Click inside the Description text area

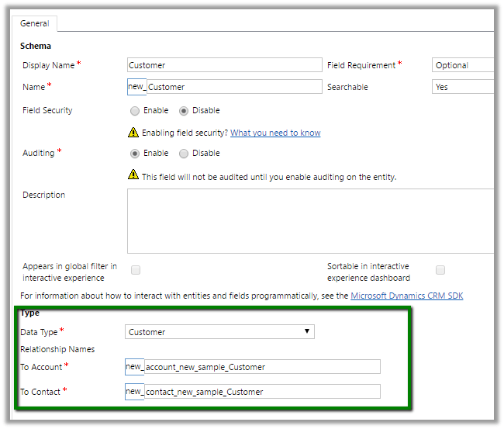[x=310, y=220]
